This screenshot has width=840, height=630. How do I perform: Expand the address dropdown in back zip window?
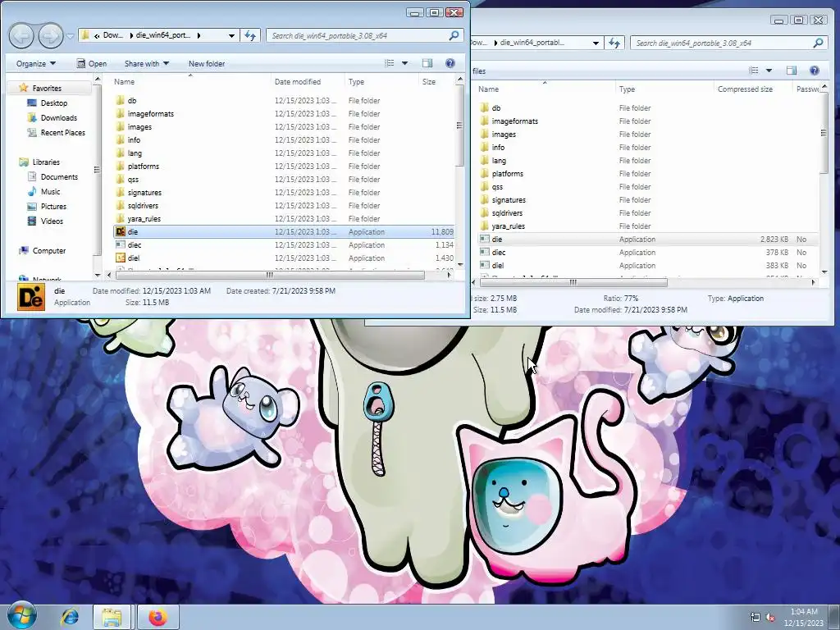pos(596,43)
